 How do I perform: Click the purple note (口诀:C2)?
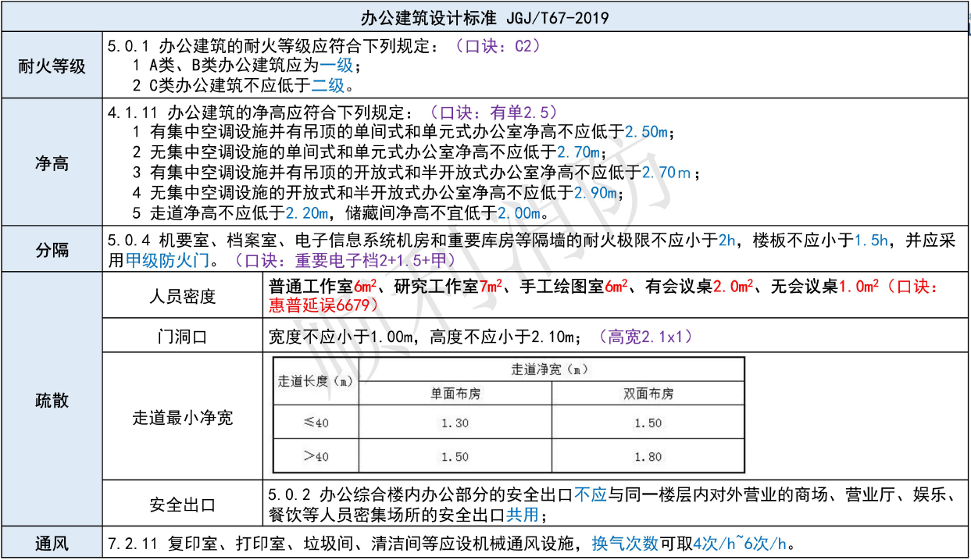498,46
